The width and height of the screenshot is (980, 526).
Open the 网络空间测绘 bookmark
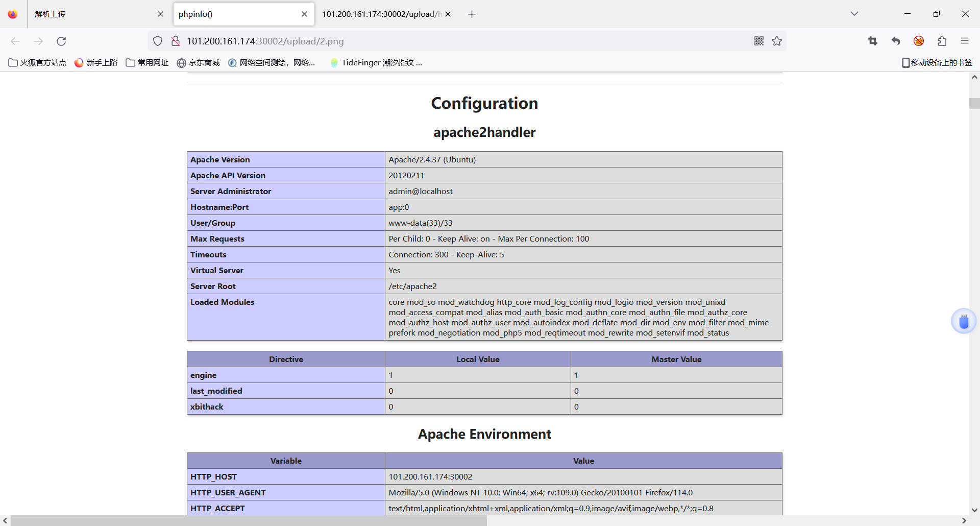tap(272, 62)
